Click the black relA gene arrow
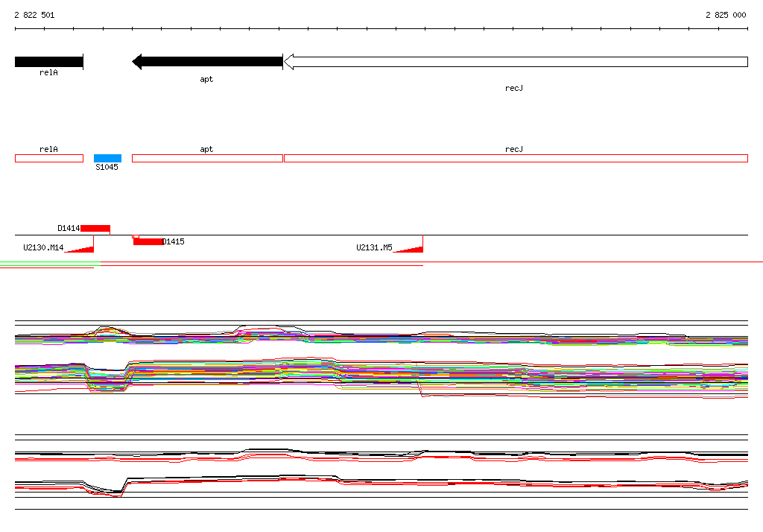The height and width of the screenshot is (532, 763). [49, 62]
